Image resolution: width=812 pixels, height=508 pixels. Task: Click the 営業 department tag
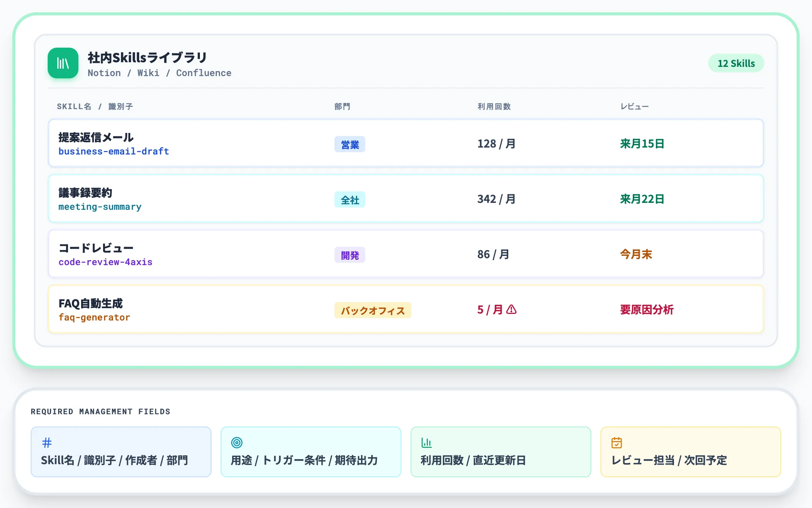tap(350, 144)
